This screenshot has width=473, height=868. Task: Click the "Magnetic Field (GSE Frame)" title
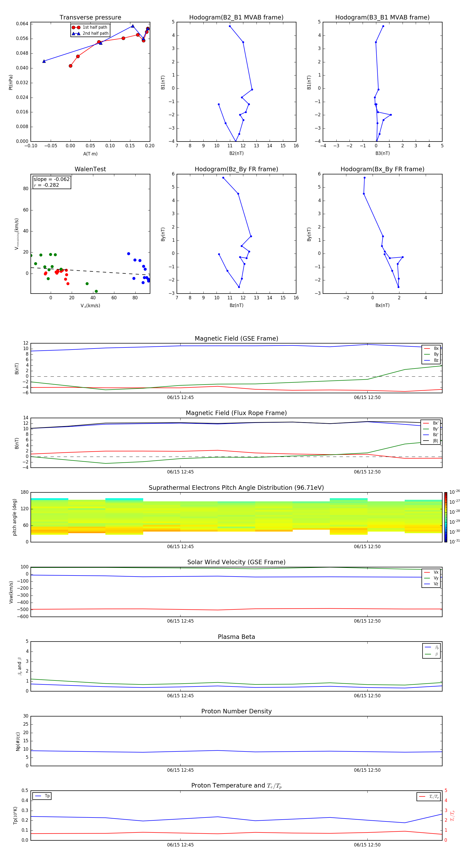[236, 339]
